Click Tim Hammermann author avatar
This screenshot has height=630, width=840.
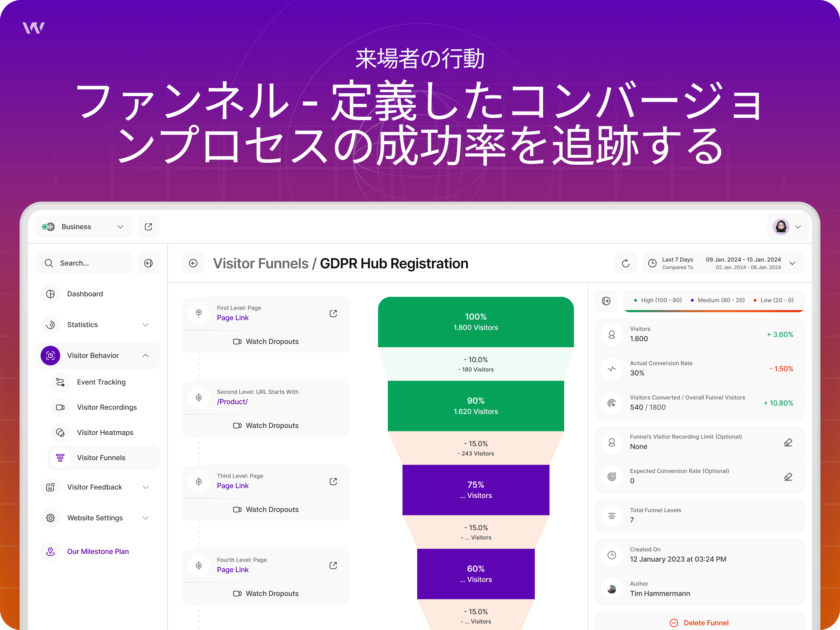[612, 589]
